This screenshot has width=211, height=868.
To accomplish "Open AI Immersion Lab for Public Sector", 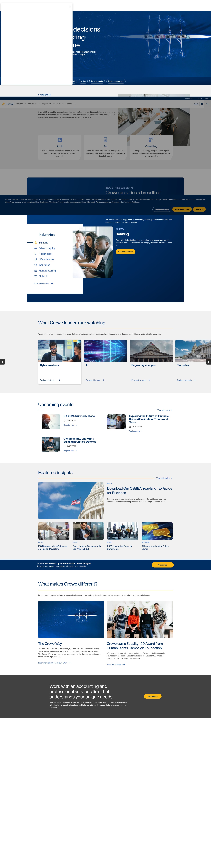I will (x=155, y=548).
